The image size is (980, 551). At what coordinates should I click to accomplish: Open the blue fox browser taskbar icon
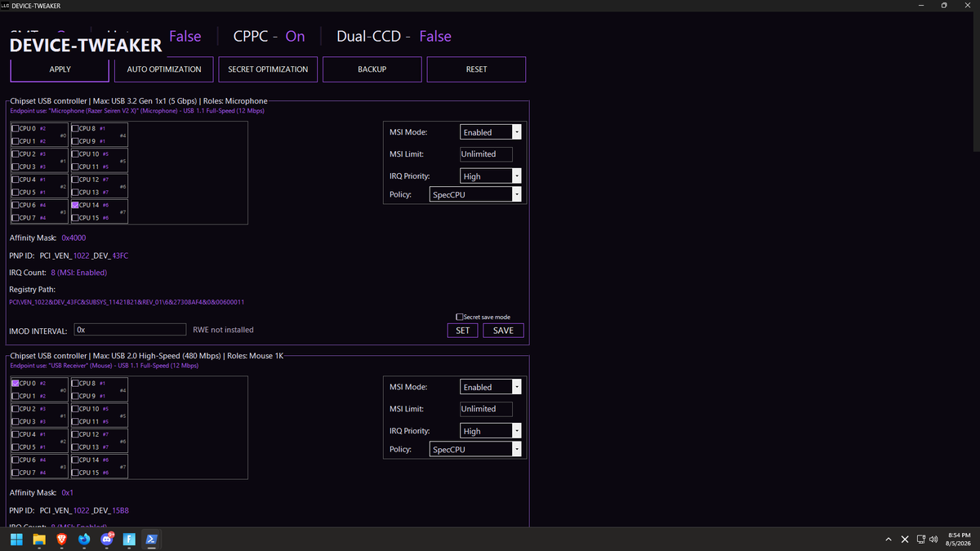[x=84, y=540]
